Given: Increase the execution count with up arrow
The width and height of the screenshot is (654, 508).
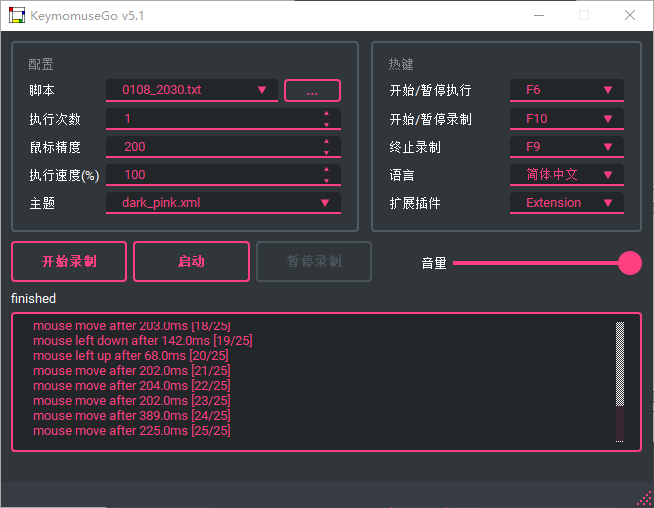Looking at the screenshot, I should tap(326, 113).
